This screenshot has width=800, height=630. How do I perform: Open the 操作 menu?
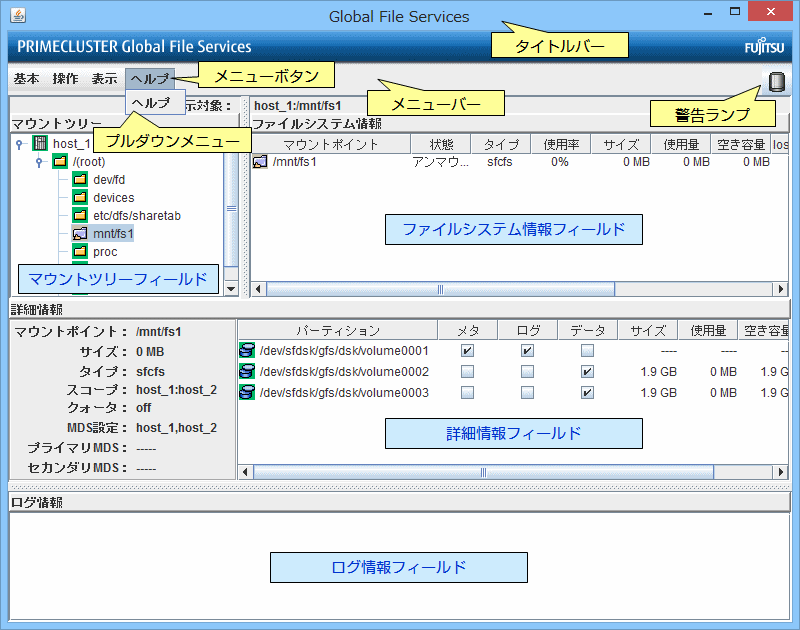pos(65,79)
